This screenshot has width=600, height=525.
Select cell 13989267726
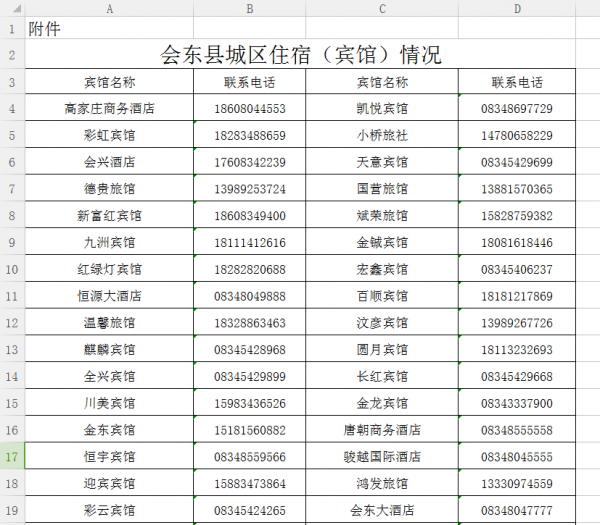pyautogui.click(x=517, y=323)
